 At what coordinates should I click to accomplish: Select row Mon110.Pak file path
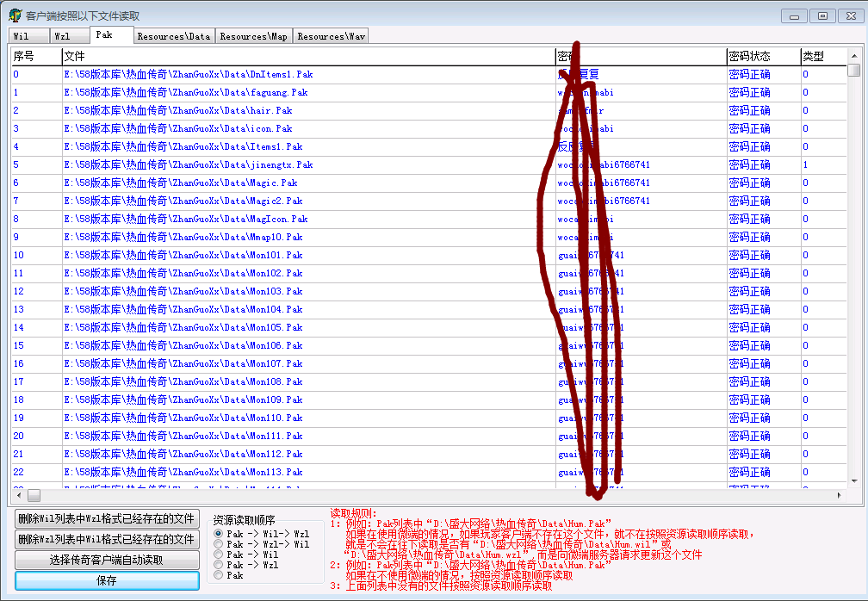tap(183, 418)
